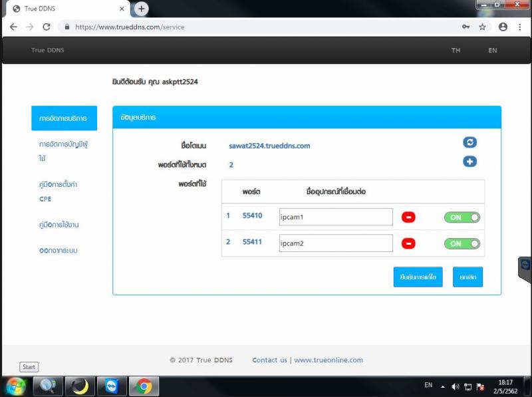Click the browser address bar URL
The height and width of the screenshot is (397, 532).
[x=130, y=27]
